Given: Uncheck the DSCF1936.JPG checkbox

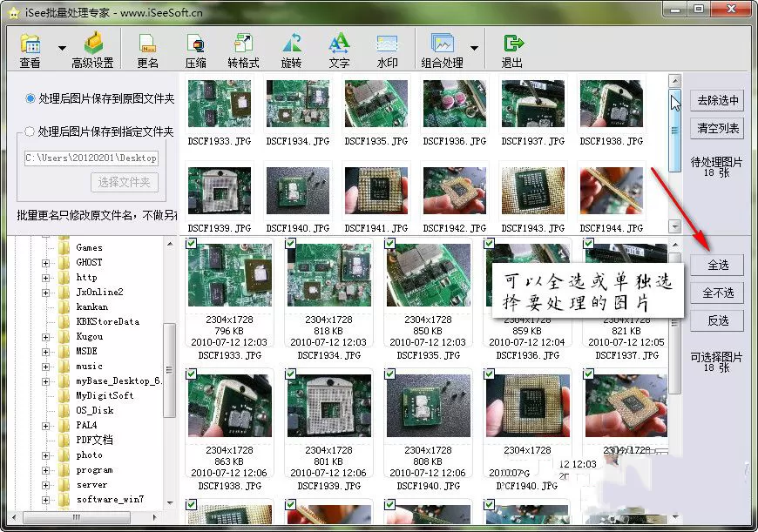Looking at the screenshot, I should pyautogui.click(x=490, y=243).
